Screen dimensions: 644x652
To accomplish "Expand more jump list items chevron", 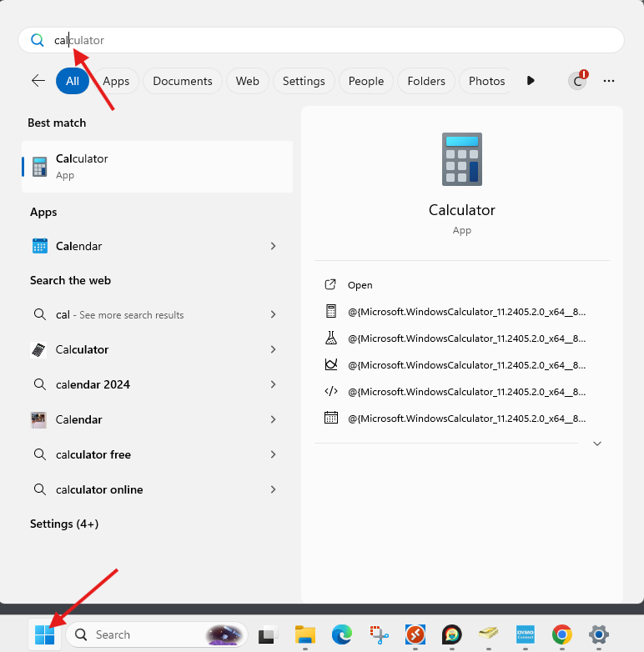I will 597,444.
